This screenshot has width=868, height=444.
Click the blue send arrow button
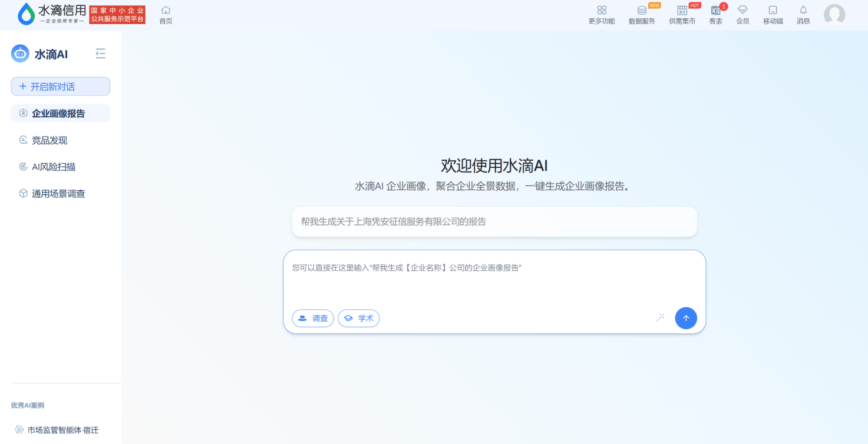[685, 318]
